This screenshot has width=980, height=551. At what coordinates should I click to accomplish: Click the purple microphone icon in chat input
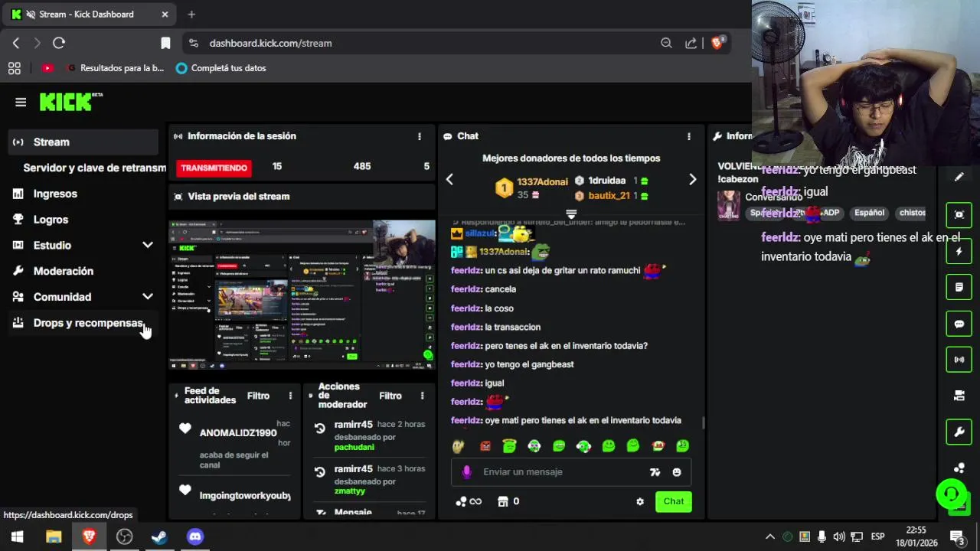tap(466, 472)
